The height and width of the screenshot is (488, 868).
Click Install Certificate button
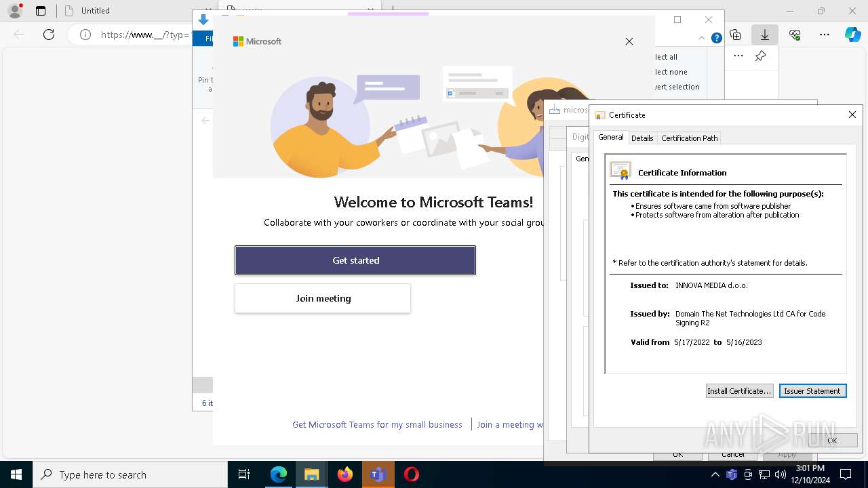point(739,391)
